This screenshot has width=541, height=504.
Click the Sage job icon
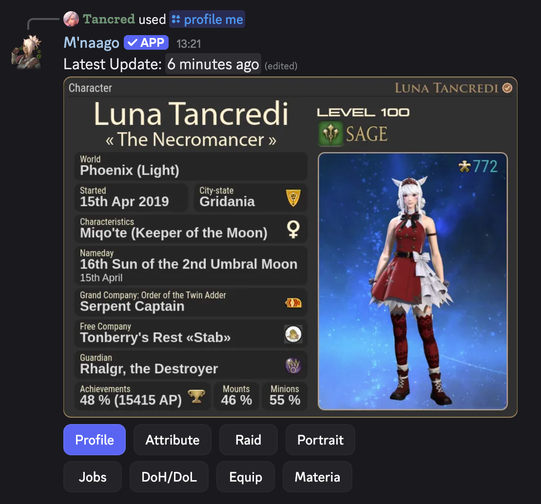click(x=331, y=134)
